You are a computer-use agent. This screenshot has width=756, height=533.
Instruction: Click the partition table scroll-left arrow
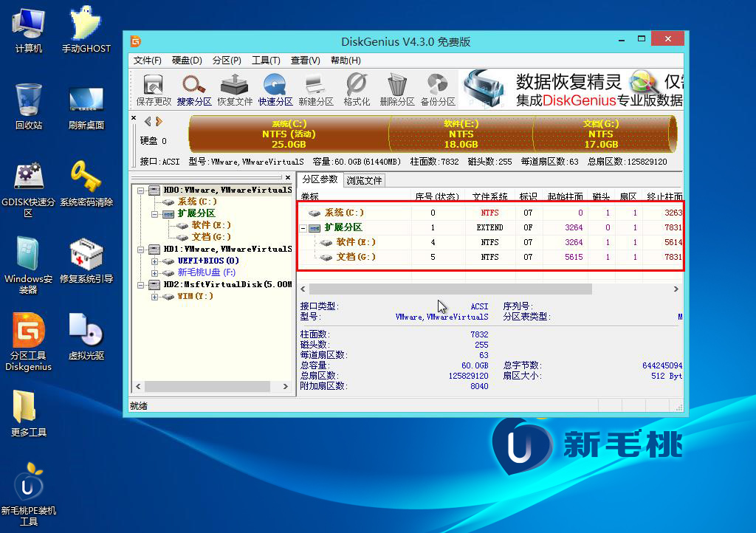[303, 289]
